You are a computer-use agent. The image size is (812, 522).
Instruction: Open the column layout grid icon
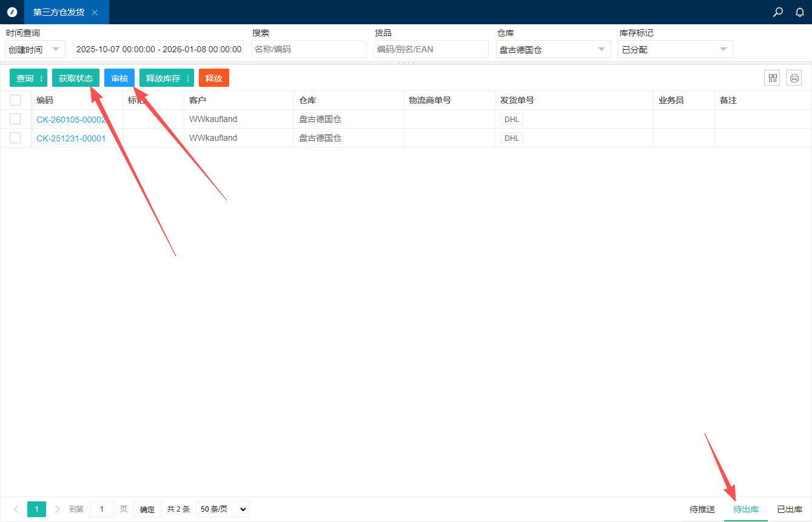(x=772, y=78)
